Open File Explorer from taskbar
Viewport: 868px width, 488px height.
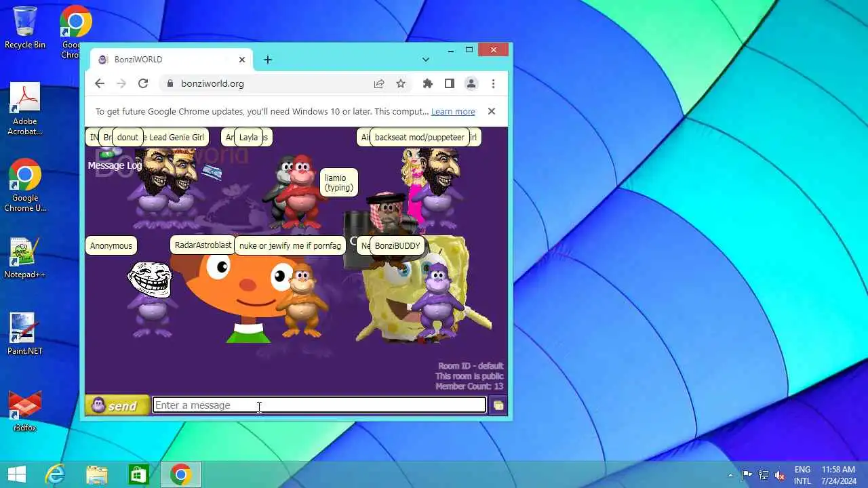97,474
